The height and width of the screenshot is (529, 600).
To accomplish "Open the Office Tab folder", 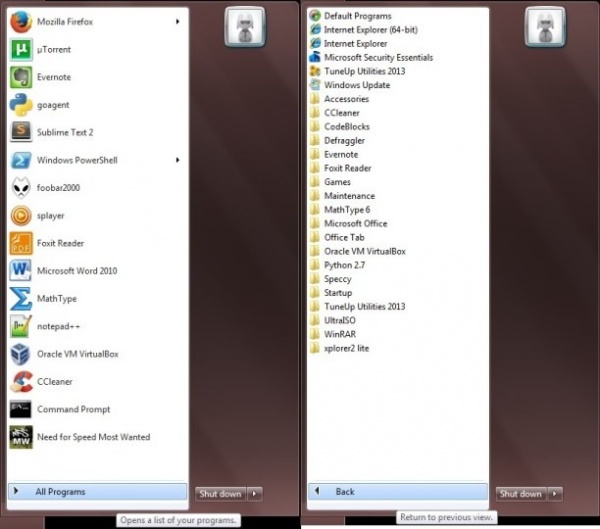I will 398,237.
